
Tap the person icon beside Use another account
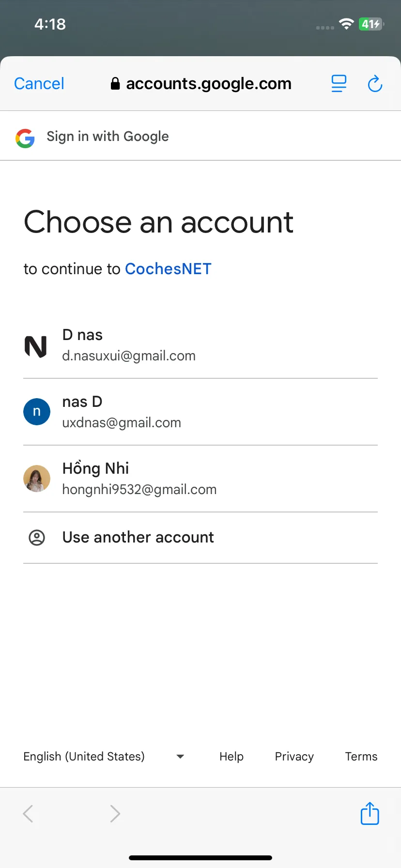point(37,538)
